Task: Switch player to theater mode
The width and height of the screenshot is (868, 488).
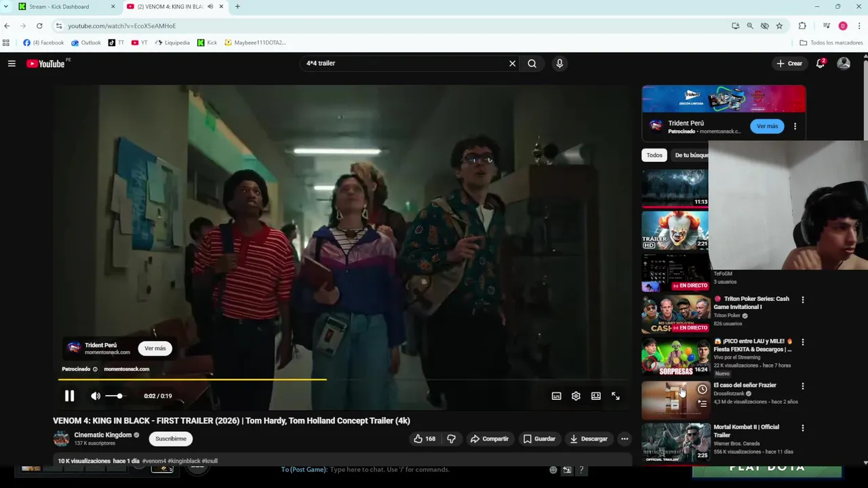Action: (596, 396)
